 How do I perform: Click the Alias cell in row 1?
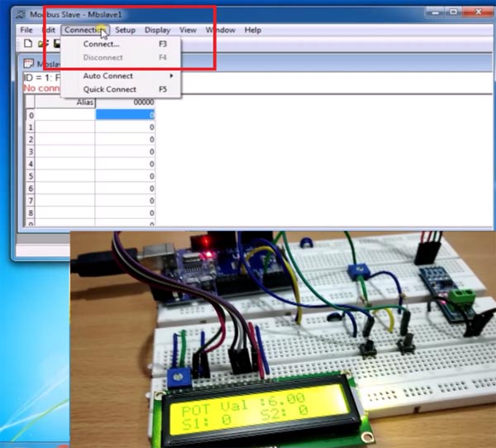point(64,127)
